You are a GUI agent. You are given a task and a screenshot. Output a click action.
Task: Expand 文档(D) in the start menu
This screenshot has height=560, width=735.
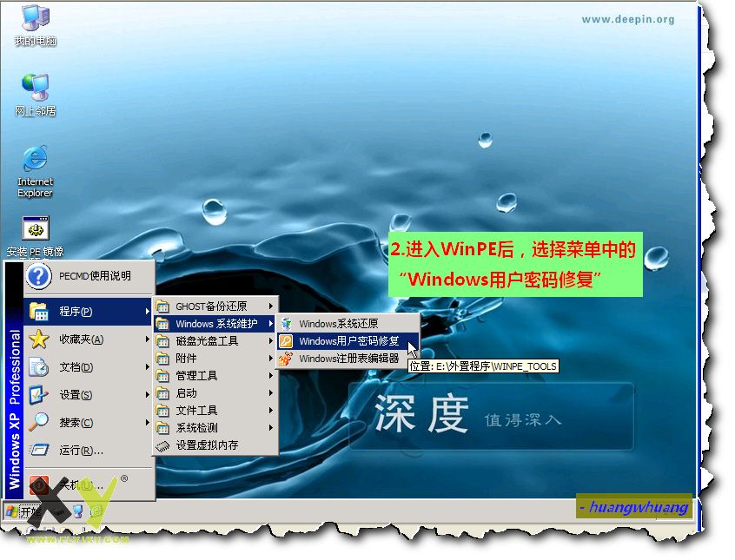pos(88,367)
